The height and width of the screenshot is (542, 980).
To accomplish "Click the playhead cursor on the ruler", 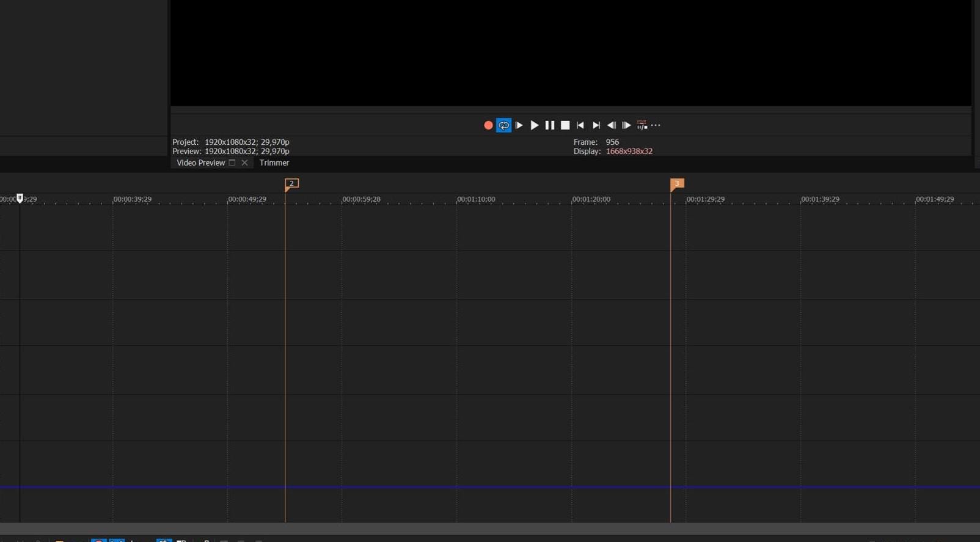I will point(20,198).
